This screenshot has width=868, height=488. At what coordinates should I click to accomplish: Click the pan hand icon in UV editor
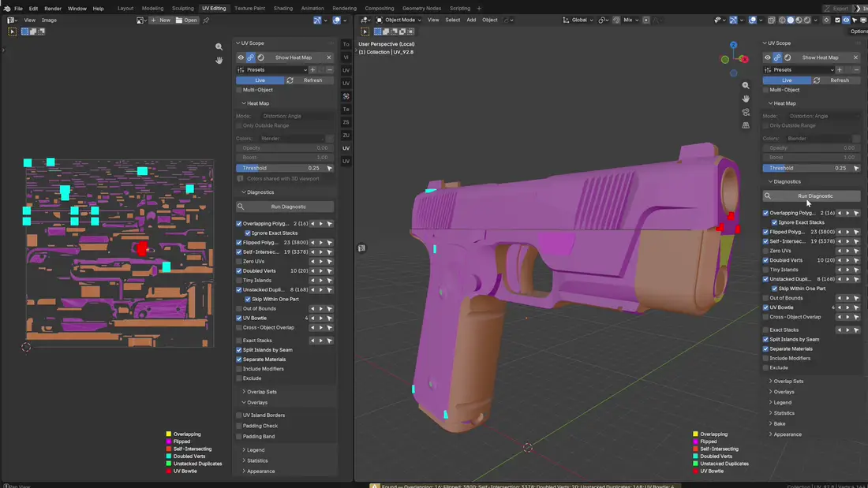[x=219, y=60]
